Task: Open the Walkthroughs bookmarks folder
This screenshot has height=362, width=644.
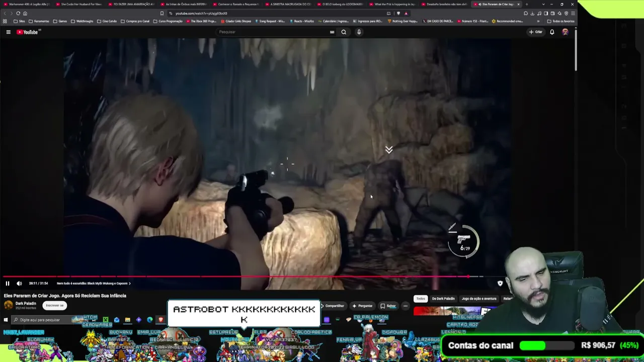Action: (82, 21)
